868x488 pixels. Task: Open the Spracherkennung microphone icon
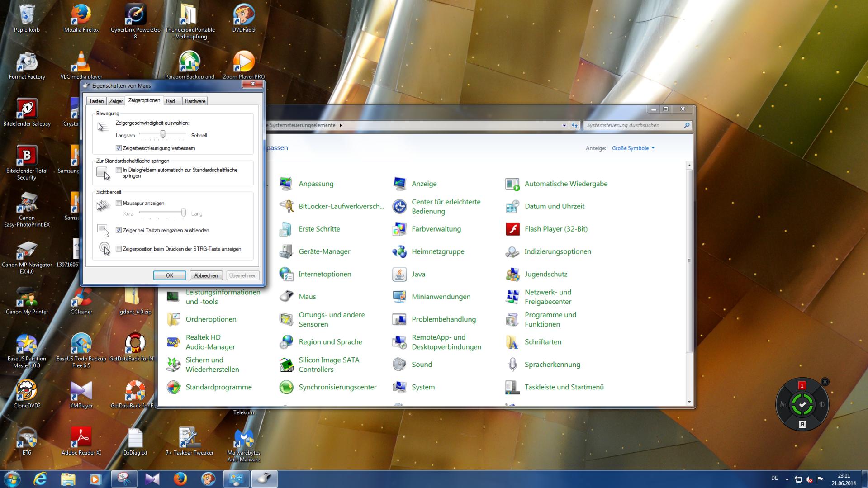coord(543,365)
